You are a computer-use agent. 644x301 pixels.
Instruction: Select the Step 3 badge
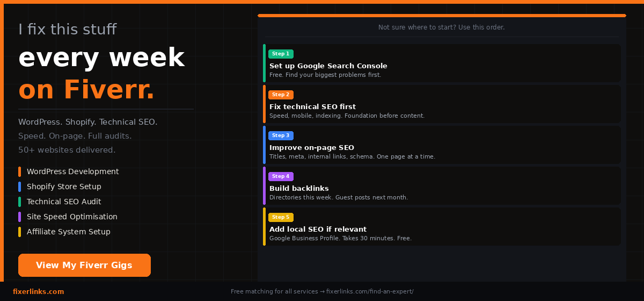[x=281, y=135]
